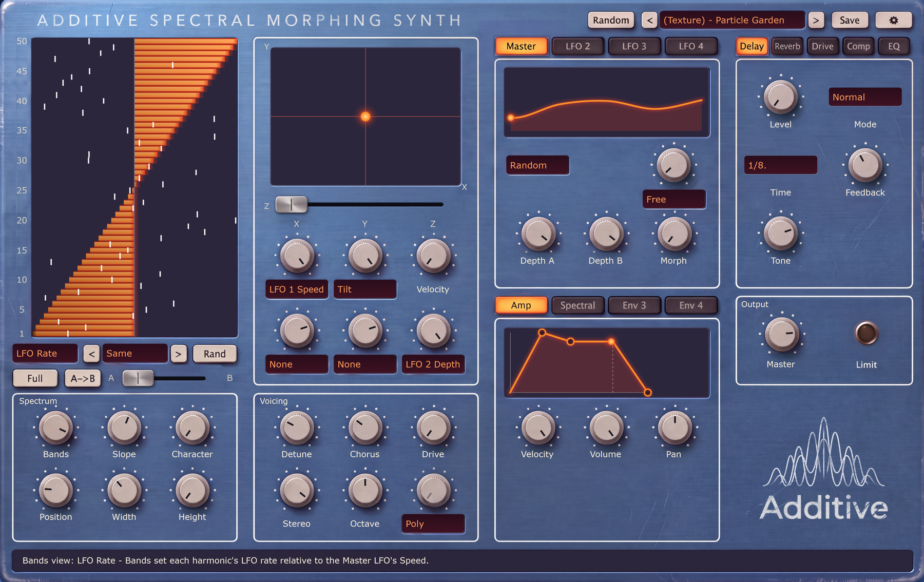Open the Same shape dropdown
Image resolution: width=924 pixels, height=582 pixels.
point(135,353)
